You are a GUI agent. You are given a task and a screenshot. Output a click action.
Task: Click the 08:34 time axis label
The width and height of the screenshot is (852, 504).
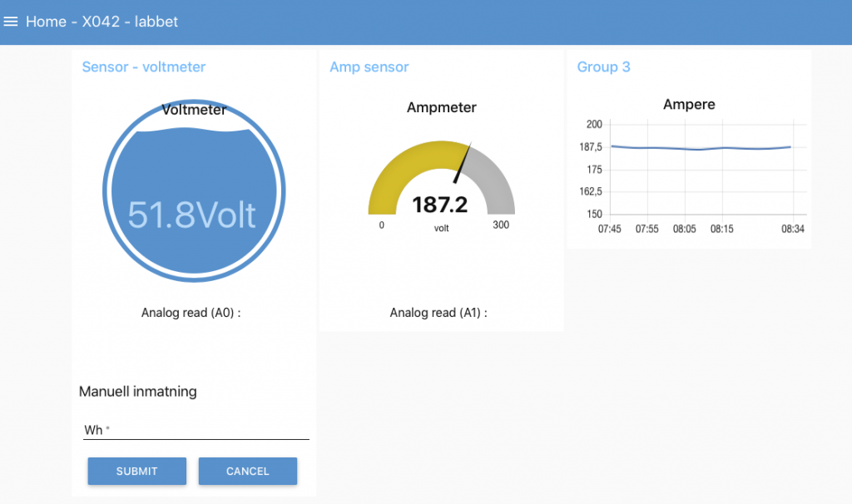click(792, 230)
